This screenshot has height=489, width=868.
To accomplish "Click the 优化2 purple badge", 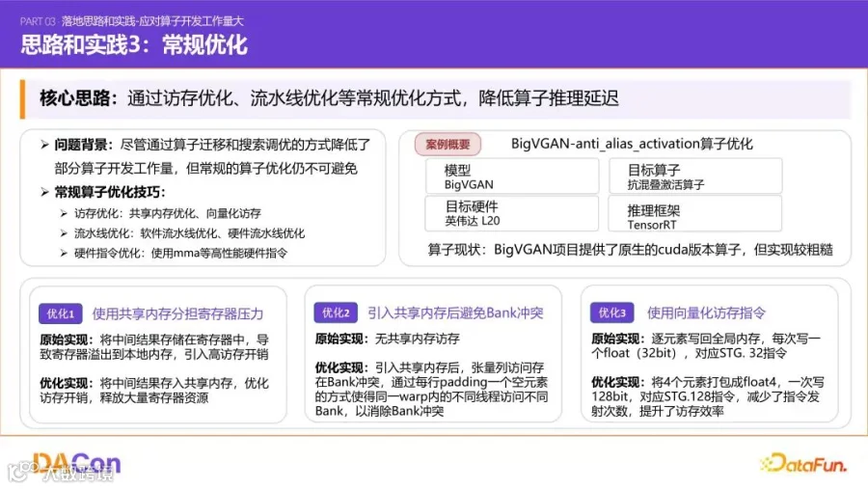I will (x=336, y=312).
